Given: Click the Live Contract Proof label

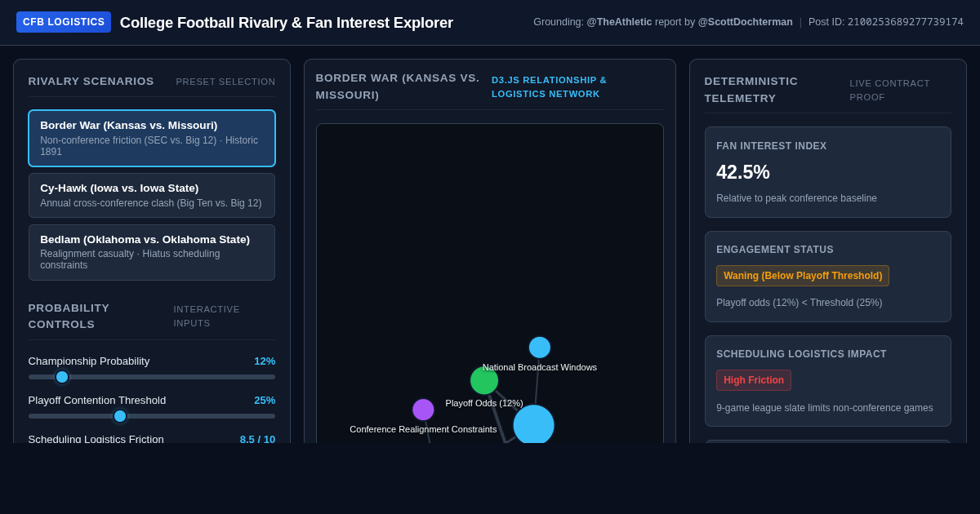Looking at the screenshot, I should click(889, 90).
